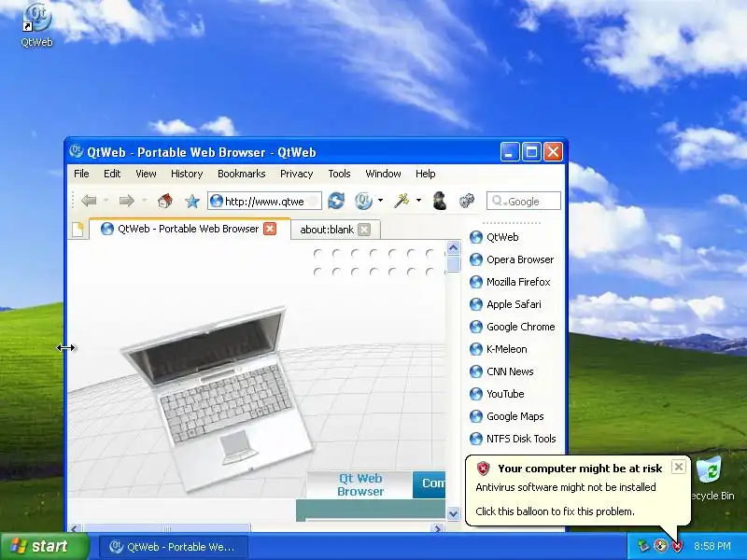Click in the address bar URL field
Screen dimensions: 747x560
tap(264, 201)
